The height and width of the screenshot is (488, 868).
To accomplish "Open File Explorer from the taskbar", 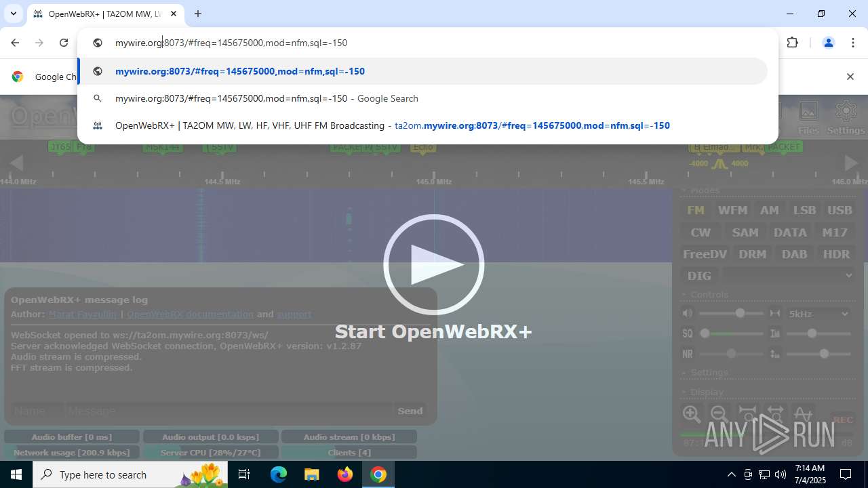I will (x=311, y=474).
